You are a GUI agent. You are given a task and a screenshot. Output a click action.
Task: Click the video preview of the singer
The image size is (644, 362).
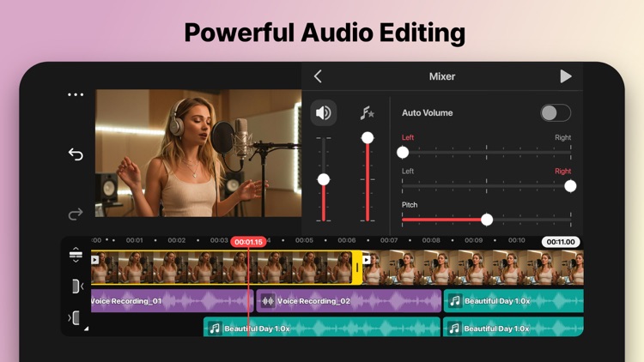click(x=198, y=153)
